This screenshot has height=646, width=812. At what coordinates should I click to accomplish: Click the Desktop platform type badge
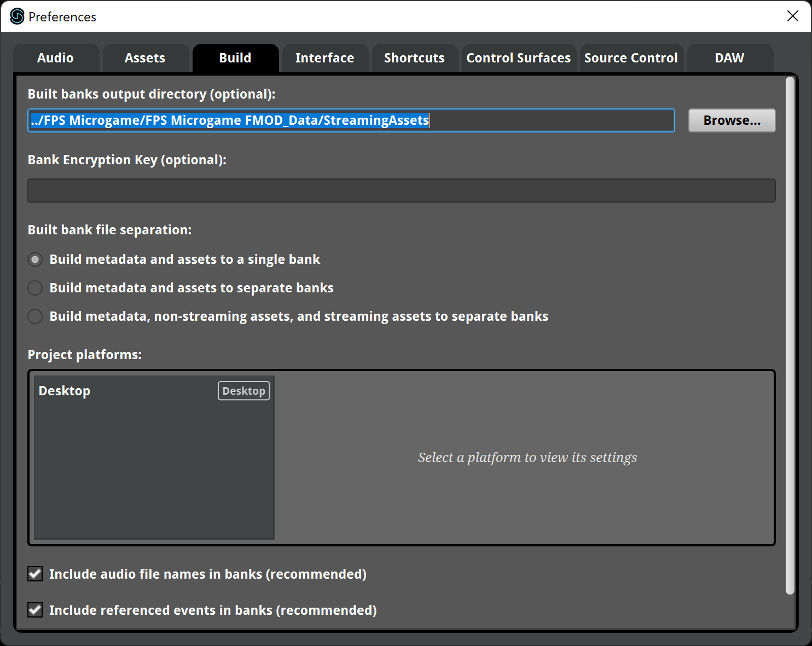[x=244, y=391]
